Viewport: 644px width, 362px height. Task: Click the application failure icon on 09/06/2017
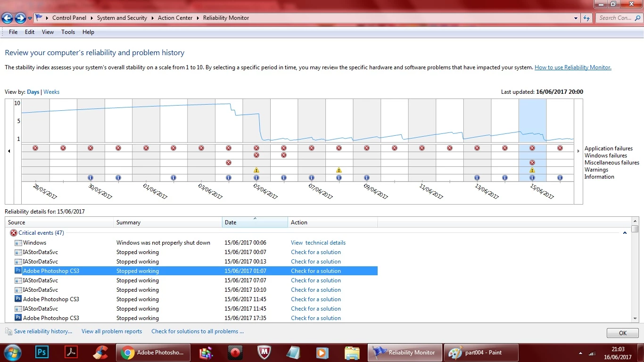coord(367,148)
